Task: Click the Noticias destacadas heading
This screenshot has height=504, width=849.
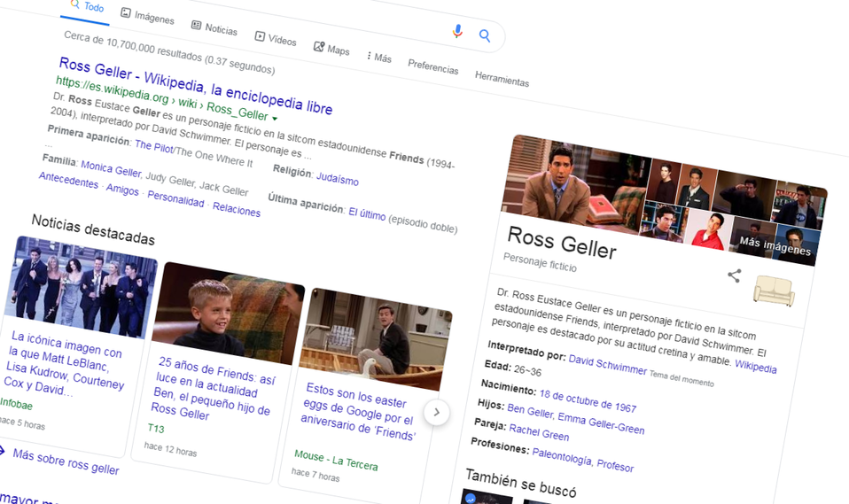Action: pyautogui.click(x=93, y=229)
